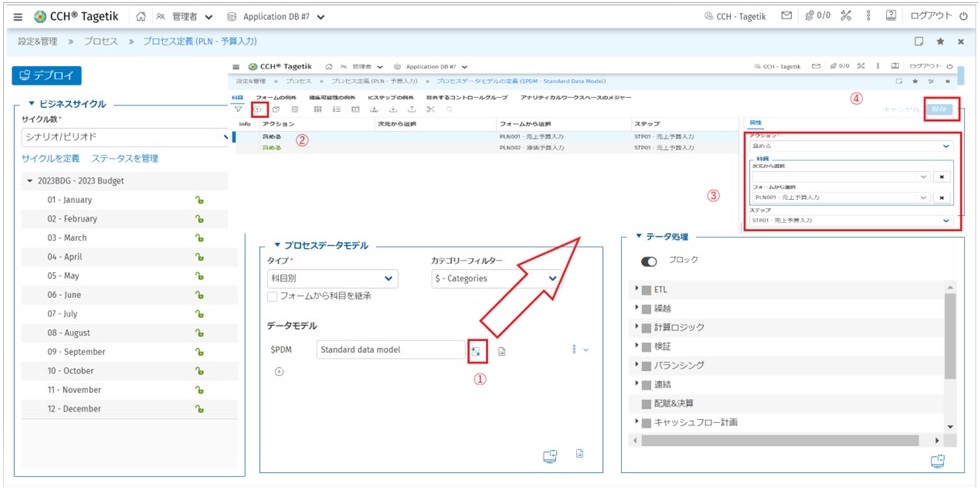Click the サイクルを定義 link
The image size is (980, 502).
51,158
